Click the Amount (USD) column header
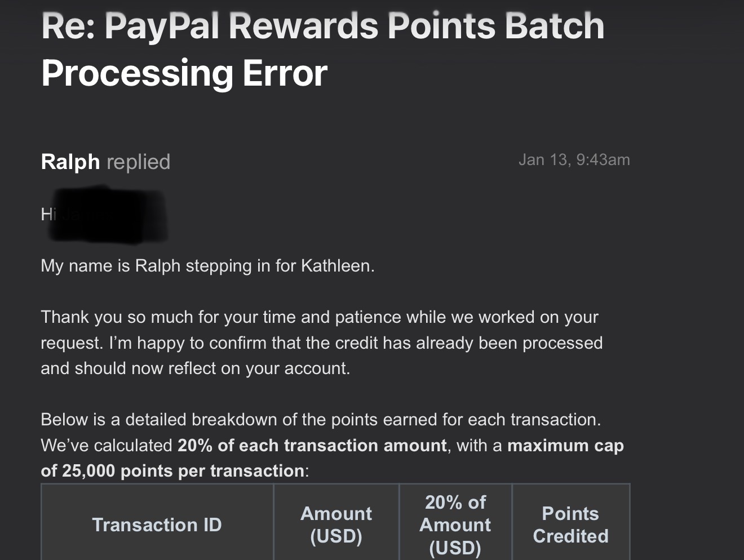 pos(336,525)
